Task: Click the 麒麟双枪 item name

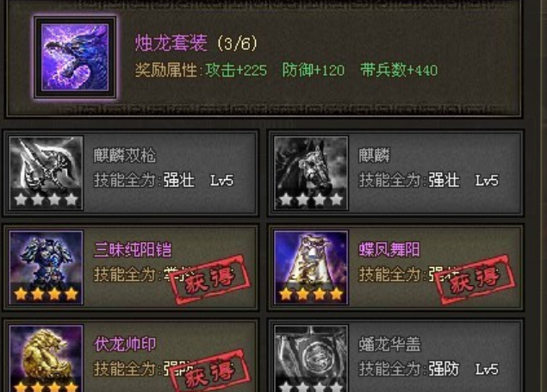Action: point(125,156)
